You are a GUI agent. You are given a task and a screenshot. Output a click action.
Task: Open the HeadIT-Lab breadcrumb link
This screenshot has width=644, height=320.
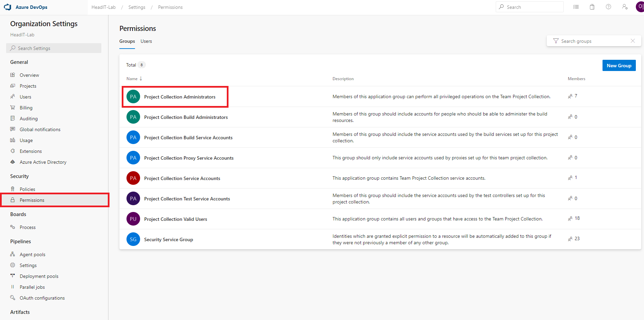click(x=103, y=7)
